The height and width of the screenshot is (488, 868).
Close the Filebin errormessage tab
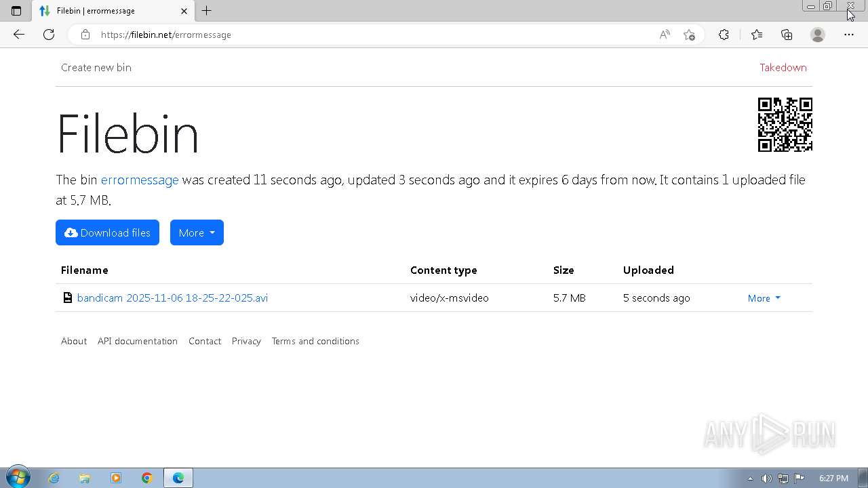184,11
